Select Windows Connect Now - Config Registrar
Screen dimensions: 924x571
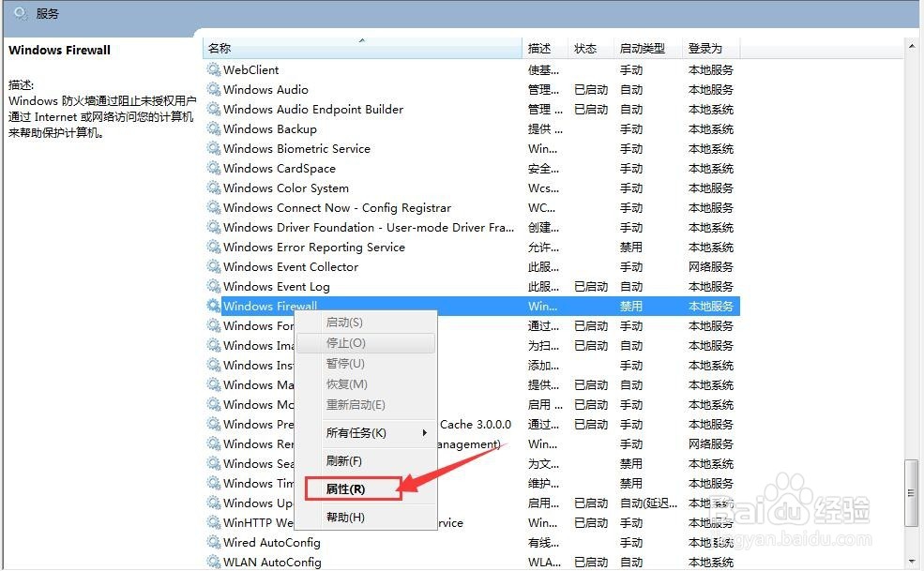(337, 207)
